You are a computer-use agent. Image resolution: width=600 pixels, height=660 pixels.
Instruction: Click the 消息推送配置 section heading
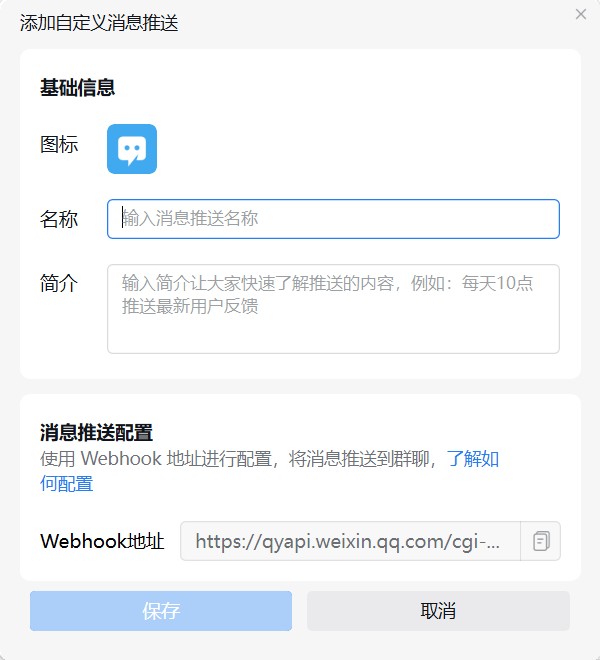pyautogui.click(x=97, y=433)
